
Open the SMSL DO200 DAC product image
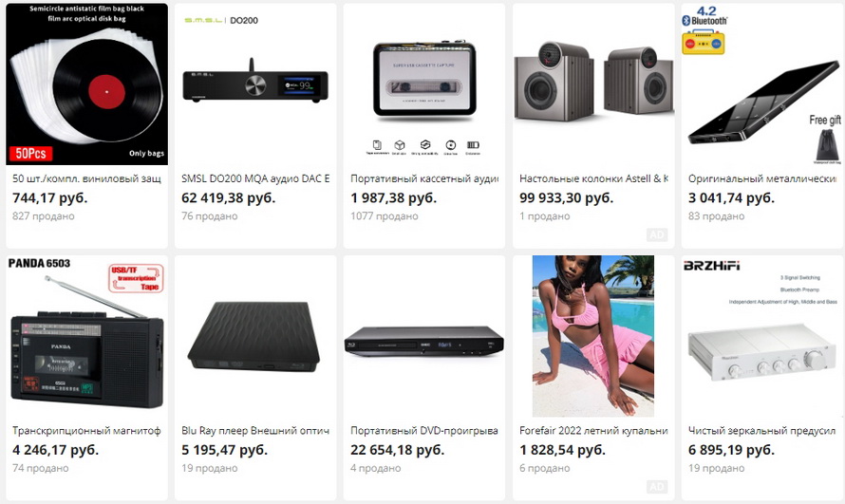point(255,84)
